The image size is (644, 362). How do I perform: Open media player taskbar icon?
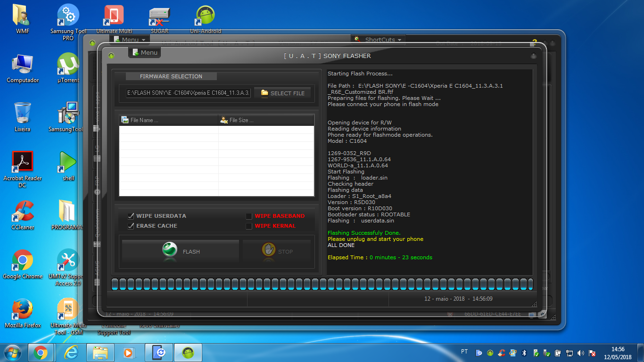tap(128, 353)
